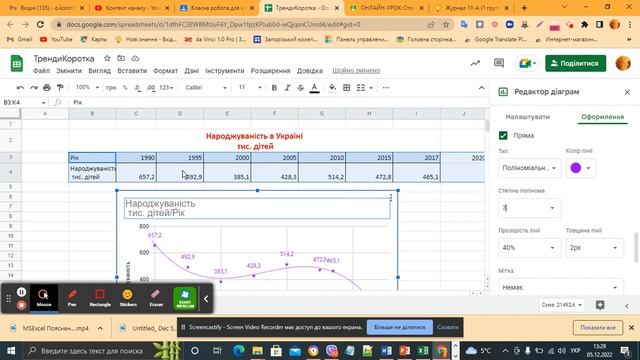The image size is (640, 360).
Task: Open the Розширення menu
Action: click(270, 71)
